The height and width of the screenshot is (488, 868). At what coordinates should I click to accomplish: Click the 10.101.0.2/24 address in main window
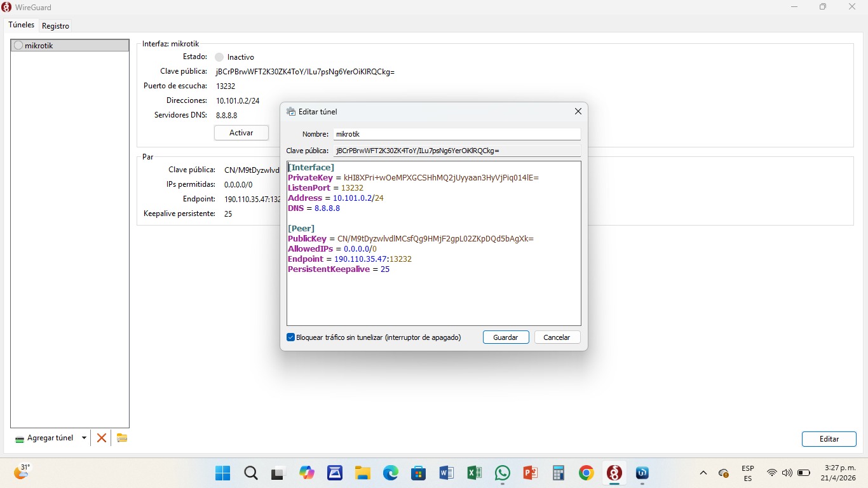pos(238,101)
